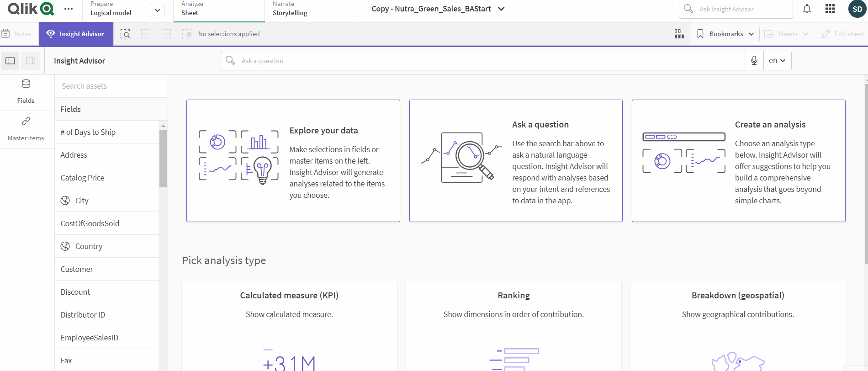Open the en language dropdown
868x371 pixels.
tap(777, 60)
